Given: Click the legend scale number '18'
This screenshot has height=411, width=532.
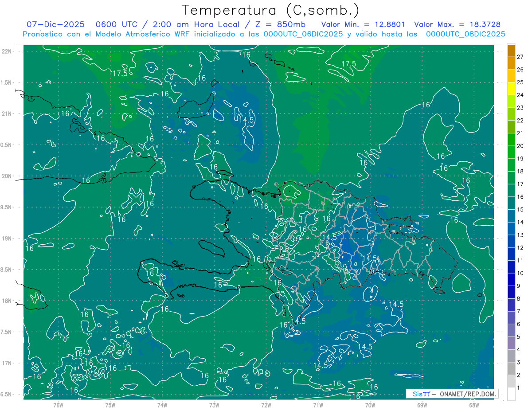Looking at the screenshot, I should tap(520, 172).
